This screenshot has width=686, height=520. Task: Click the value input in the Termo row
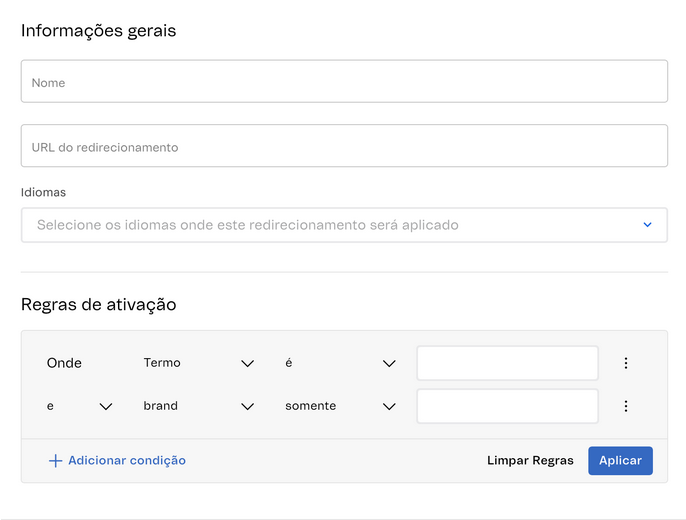(x=507, y=363)
